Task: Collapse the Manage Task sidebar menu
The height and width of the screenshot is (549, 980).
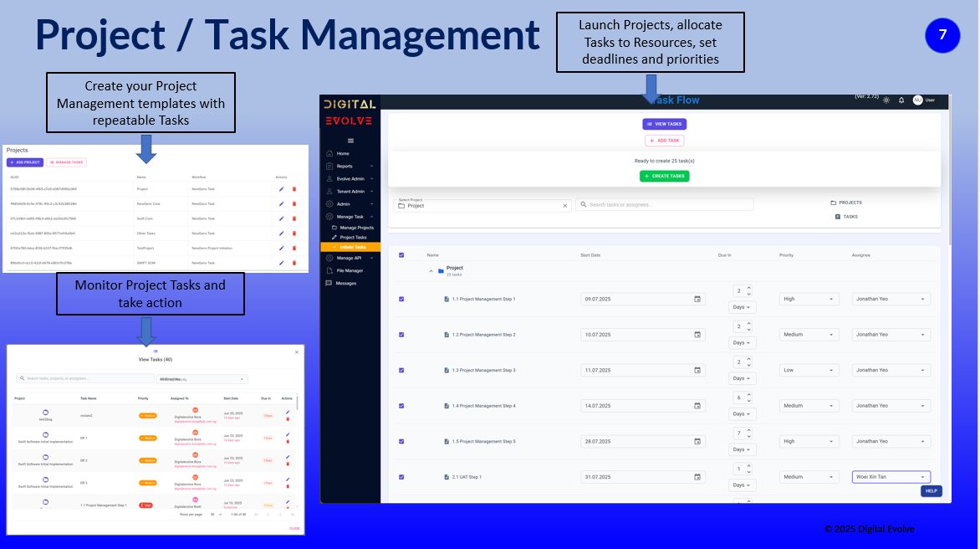Action: [x=350, y=217]
